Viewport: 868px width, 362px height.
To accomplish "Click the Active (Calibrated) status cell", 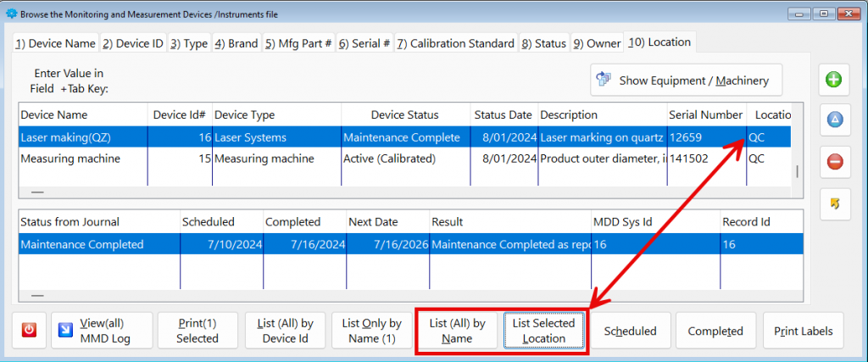I will click(x=406, y=159).
